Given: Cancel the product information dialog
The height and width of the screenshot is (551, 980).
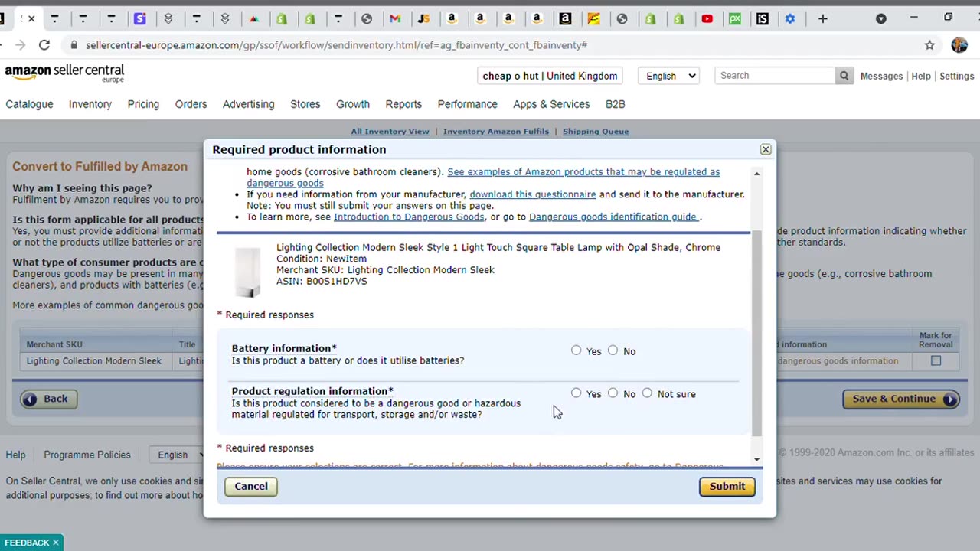Looking at the screenshot, I should [x=251, y=486].
